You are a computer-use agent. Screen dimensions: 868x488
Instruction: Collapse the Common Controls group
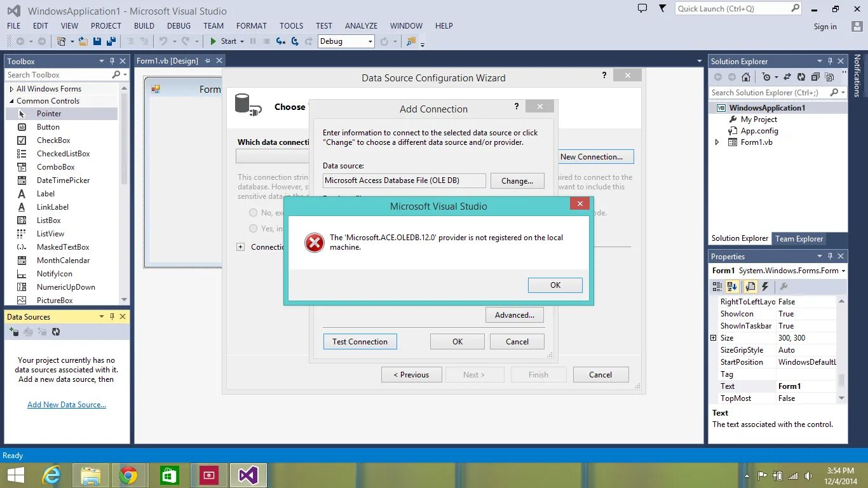[11, 101]
